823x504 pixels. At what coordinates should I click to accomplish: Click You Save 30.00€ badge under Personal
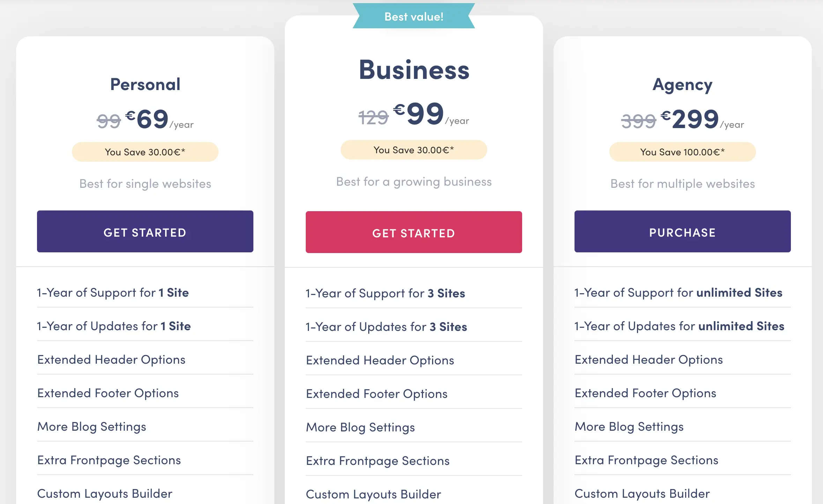pyautogui.click(x=145, y=152)
